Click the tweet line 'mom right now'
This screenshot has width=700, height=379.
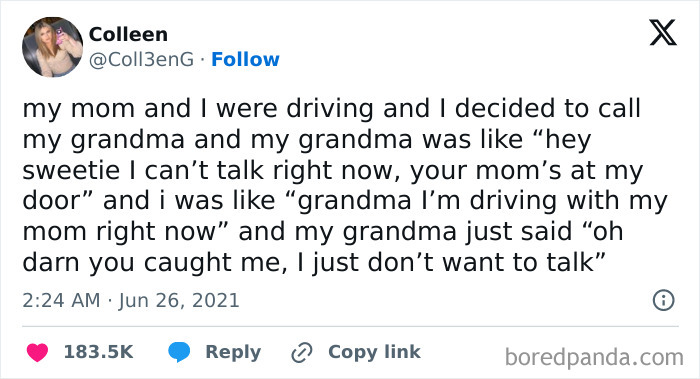(x=323, y=231)
